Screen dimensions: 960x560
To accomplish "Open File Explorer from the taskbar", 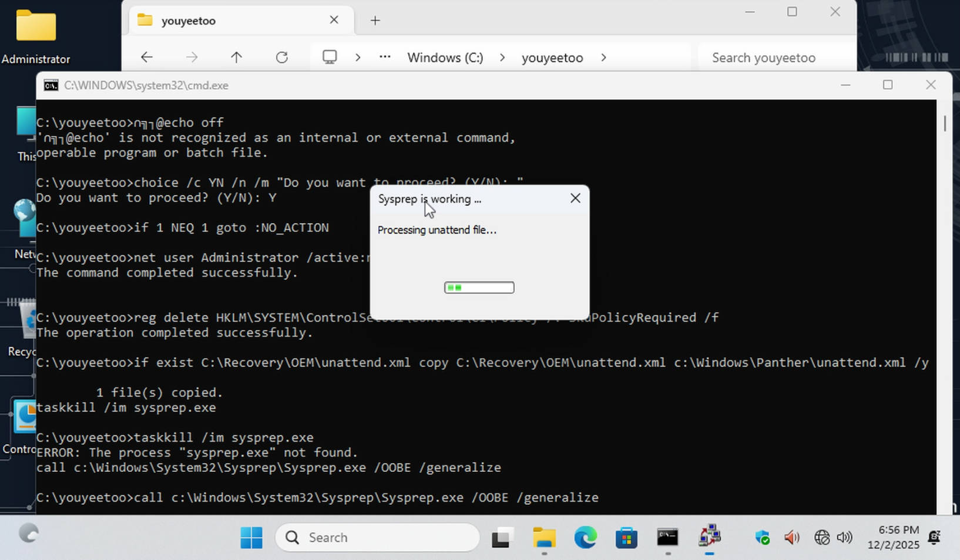I will [544, 538].
